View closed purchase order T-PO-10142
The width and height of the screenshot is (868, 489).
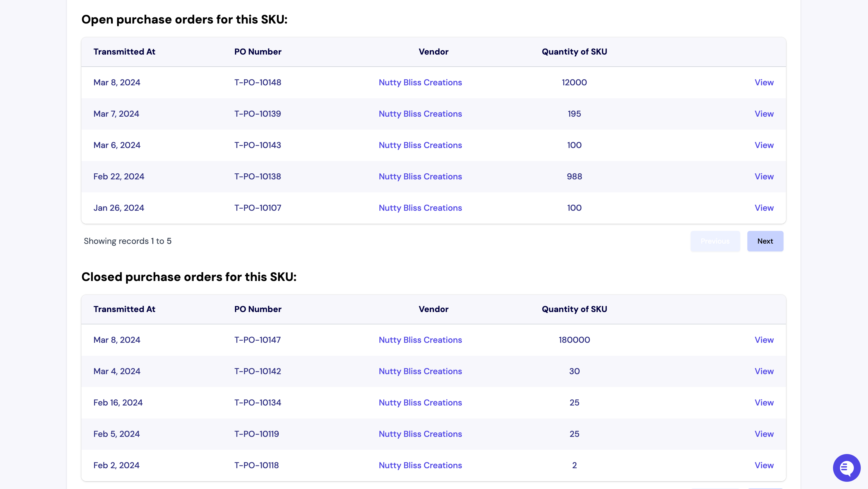click(x=764, y=371)
